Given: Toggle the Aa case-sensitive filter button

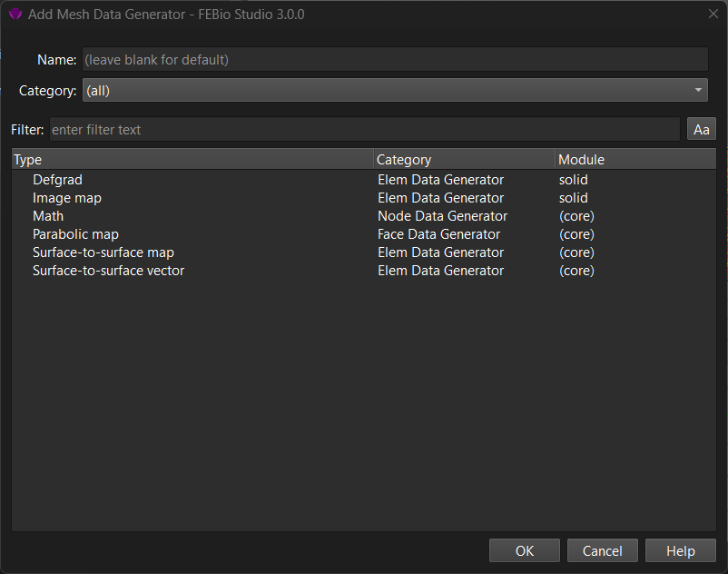Looking at the screenshot, I should point(701,129).
